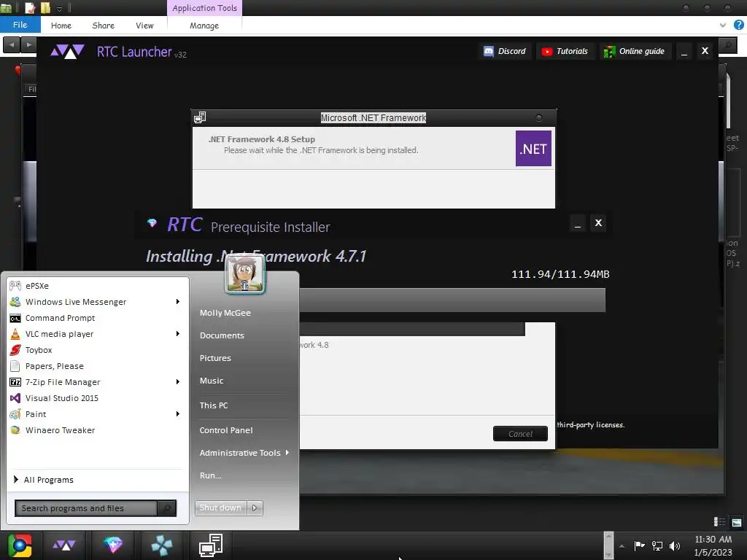Click the Start button on taskbar
Image resolution: width=747 pixels, height=560 pixels.
pos(20,545)
